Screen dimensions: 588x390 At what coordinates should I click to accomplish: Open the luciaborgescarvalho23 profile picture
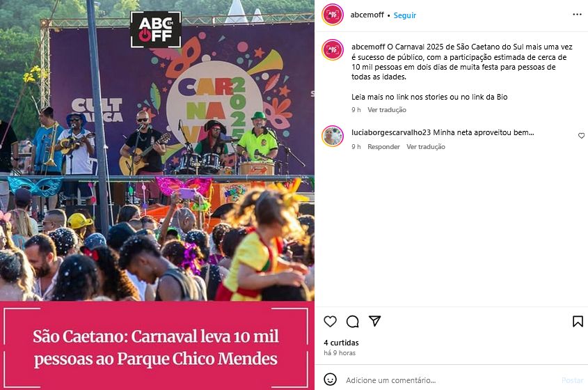(x=333, y=136)
